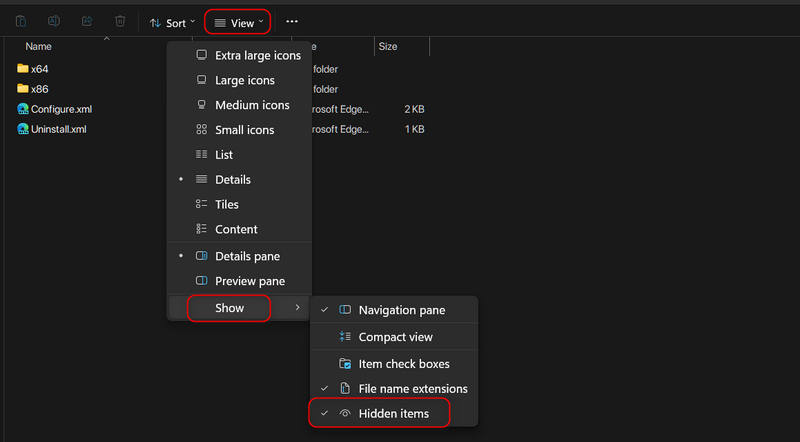Image resolution: width=800 pixels, height=442 pixels.
Task: Enable Compact view
Action: coord(394,337)
